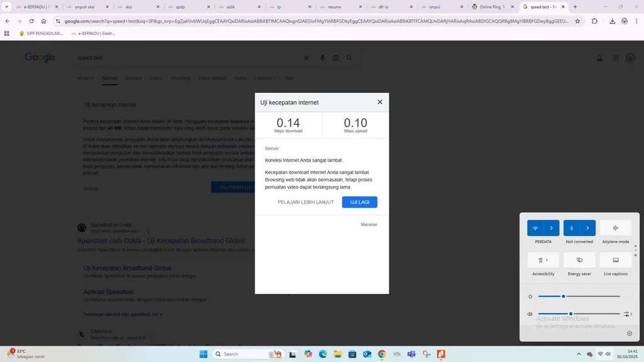The height and width of the screenshot is (362, 644).
Task: Turn on Energy saver
Action: tap(579, 260)
